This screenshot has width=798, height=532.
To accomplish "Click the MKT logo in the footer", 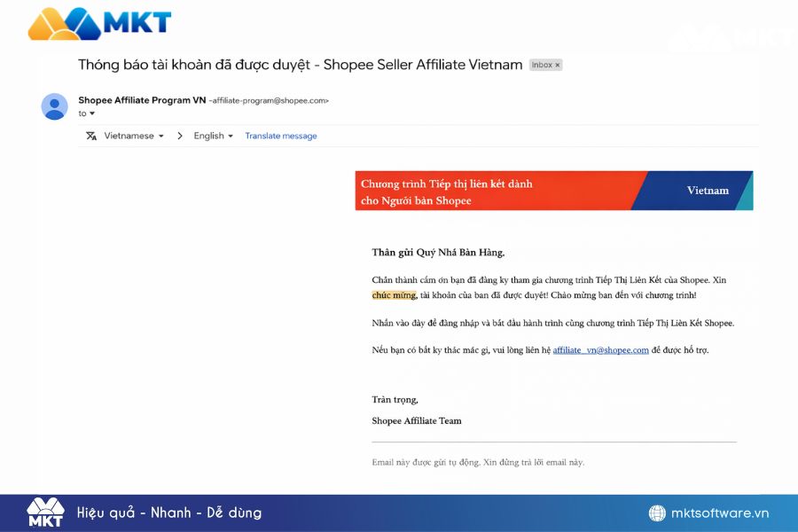I will point(45,512).
